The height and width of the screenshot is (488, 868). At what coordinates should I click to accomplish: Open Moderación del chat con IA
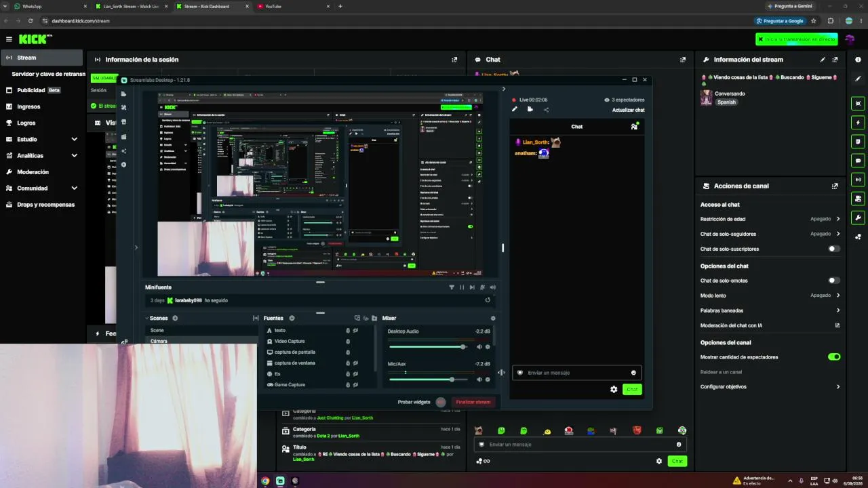[x=770, y=325]
